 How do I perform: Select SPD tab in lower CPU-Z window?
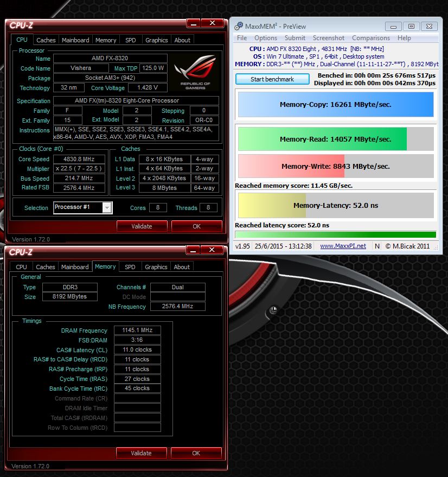(130, 267)
